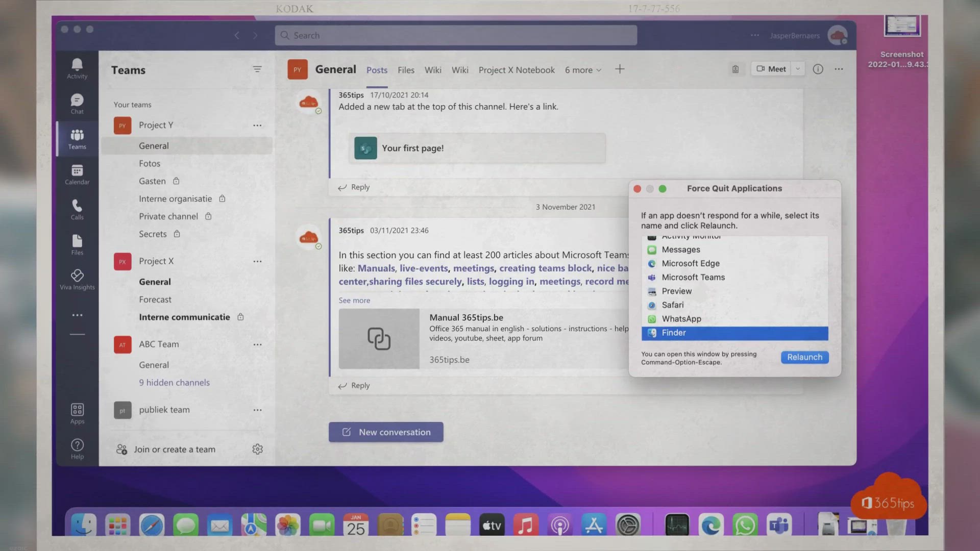The width and height of the screenshot is (980, 551).
Task: Open manage teams settings gear
Action: [257, 449]
